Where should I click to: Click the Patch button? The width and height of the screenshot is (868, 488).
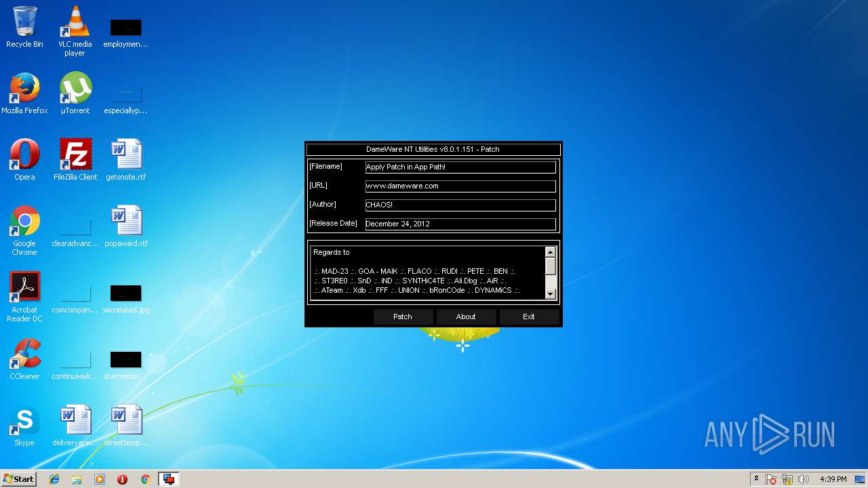tap(403, 317)
